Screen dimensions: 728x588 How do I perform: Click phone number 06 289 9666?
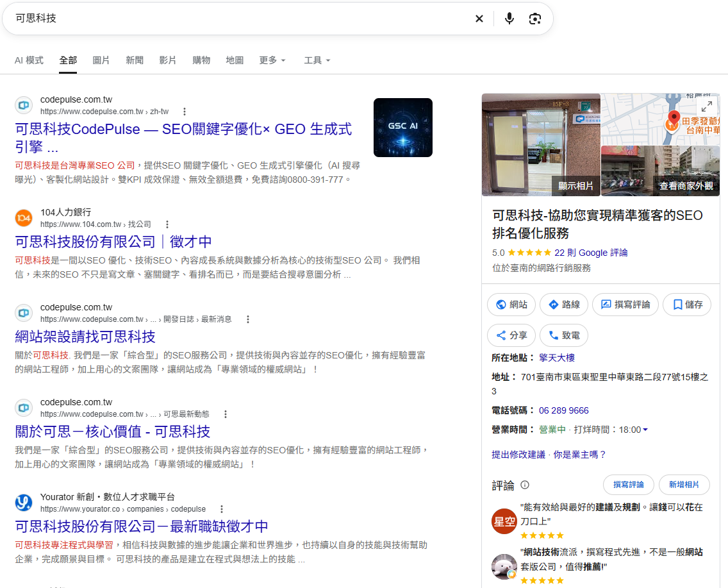(564, 410)
